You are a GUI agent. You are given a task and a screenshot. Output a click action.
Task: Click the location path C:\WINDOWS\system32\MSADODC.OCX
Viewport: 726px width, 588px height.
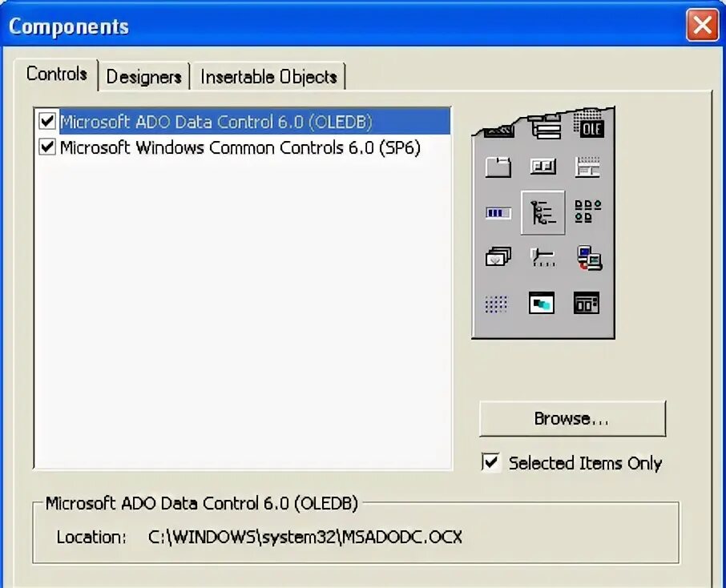pos(305,537)
